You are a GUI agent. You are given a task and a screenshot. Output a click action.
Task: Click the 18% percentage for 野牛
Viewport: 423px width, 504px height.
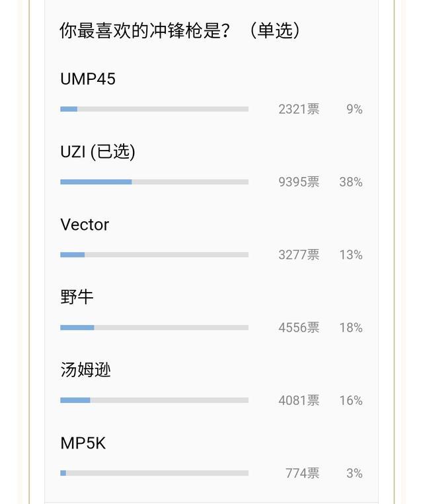coord(351,328)
